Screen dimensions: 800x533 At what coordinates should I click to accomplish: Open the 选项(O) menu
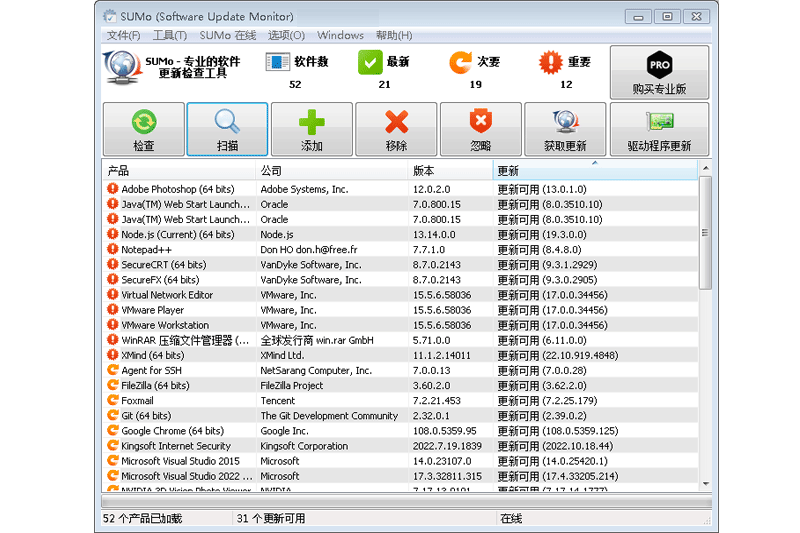pyautogui.click(x=286, y=35)
